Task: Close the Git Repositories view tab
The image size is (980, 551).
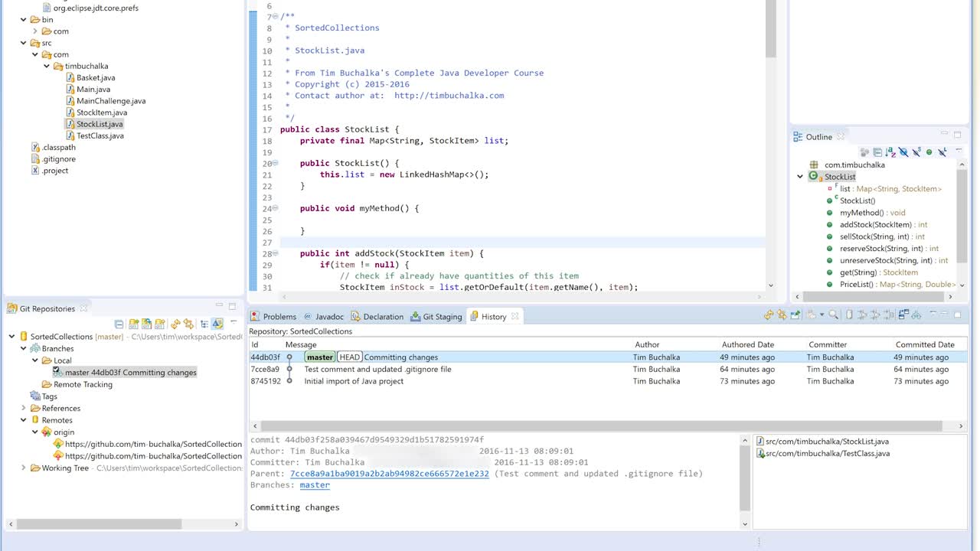Action: click(x=84, y=308)
